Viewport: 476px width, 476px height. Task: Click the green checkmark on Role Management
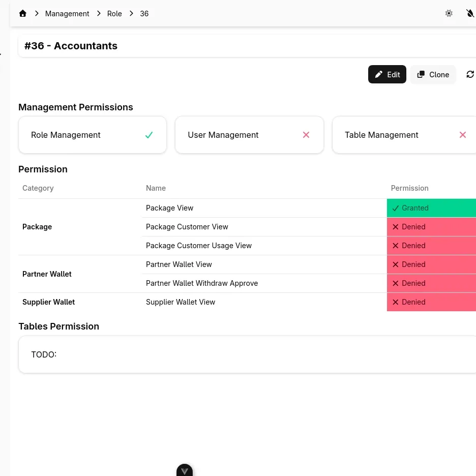coord(148,135)
